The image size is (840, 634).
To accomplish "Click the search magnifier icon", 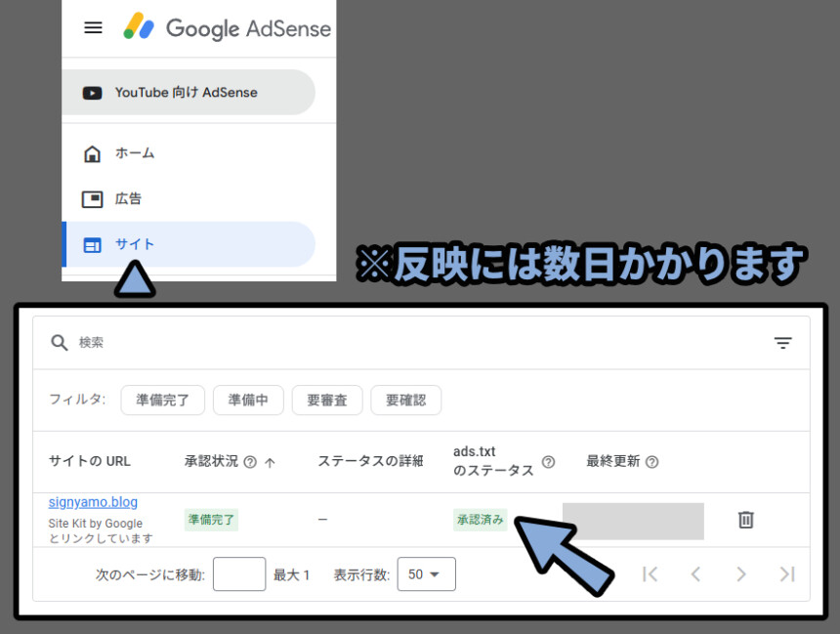I will pyautogui.click(x=59, y=343).
